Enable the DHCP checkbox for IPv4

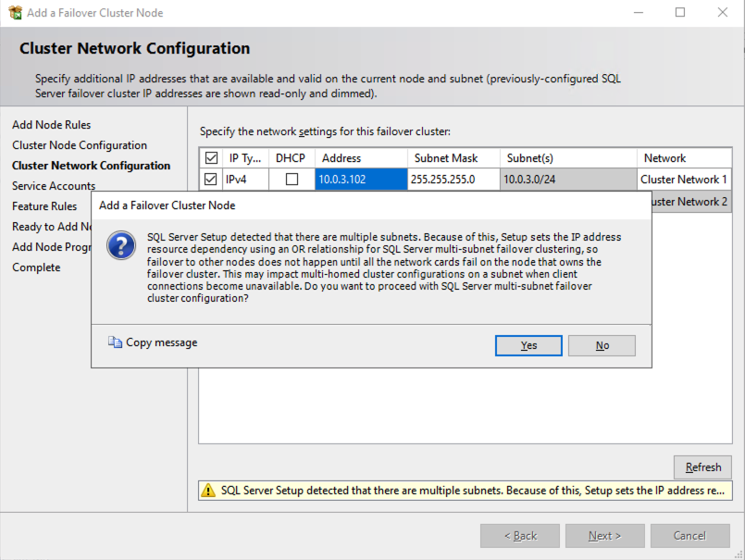(292, 180)
